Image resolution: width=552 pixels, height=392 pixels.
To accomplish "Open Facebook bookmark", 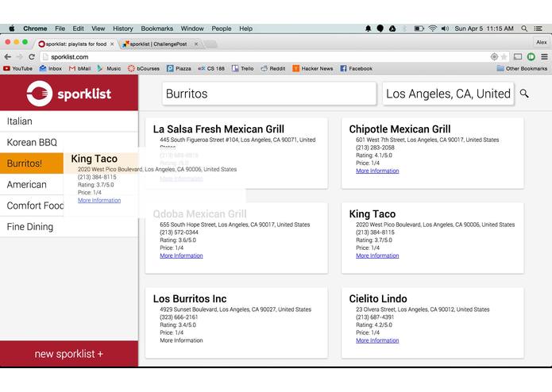I will [357, 68].
